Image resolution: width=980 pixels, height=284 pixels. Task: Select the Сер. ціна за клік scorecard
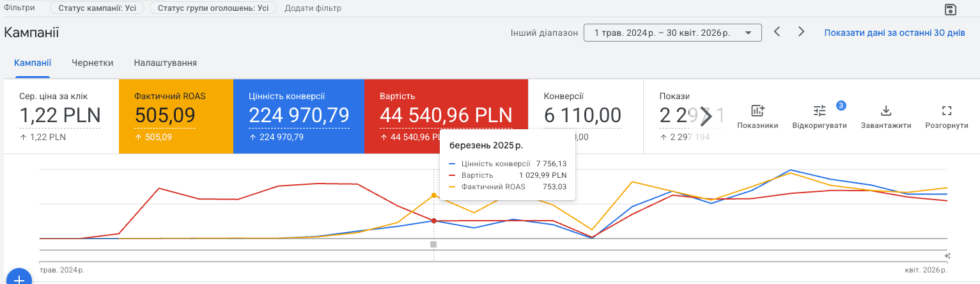[x=61, y=116]
